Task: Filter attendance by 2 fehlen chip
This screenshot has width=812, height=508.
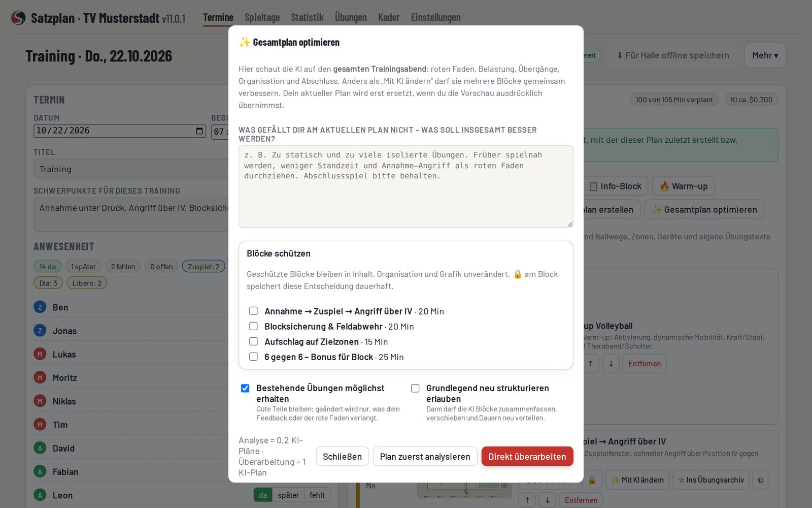Action: 123,266
